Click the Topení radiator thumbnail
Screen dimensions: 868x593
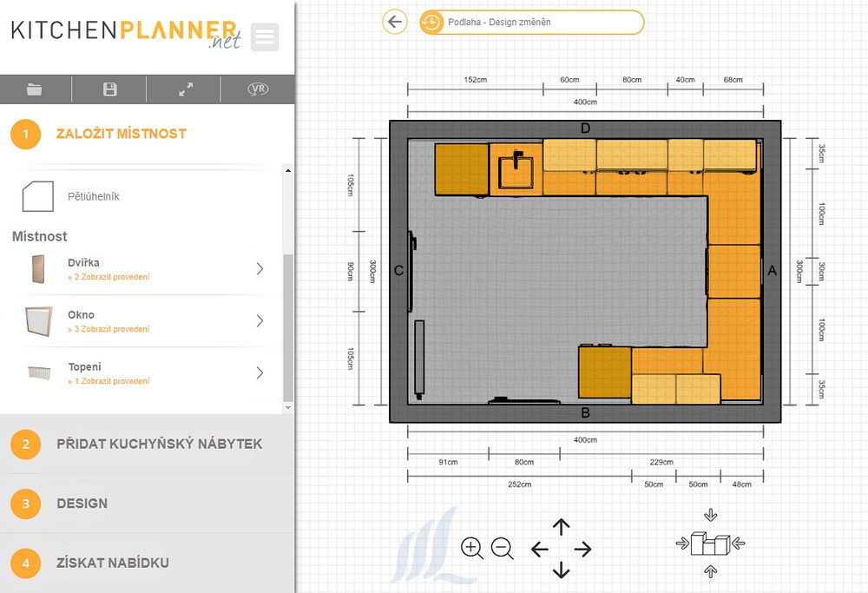39,372
